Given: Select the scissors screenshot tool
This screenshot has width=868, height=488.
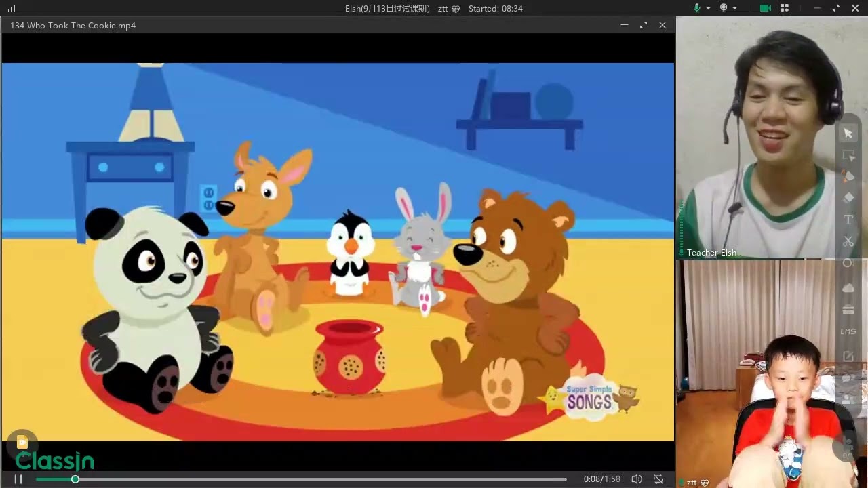Looking at the screenshot, I should point(848,241).
